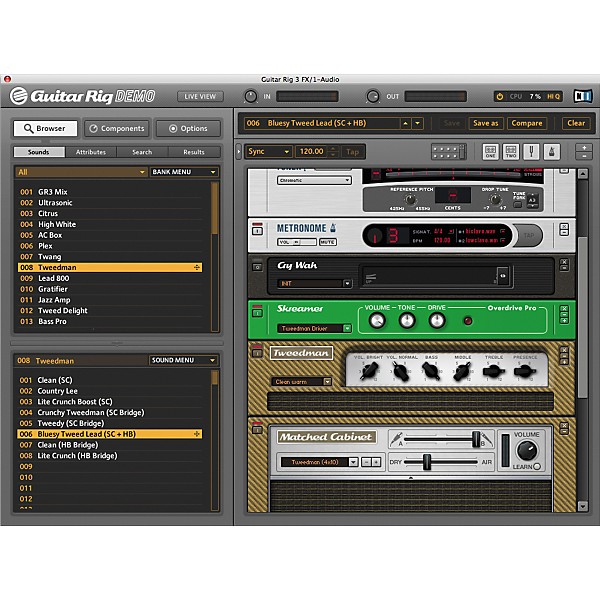Switch to the Components tab
The image size is (600, 600).
[117, 128]
